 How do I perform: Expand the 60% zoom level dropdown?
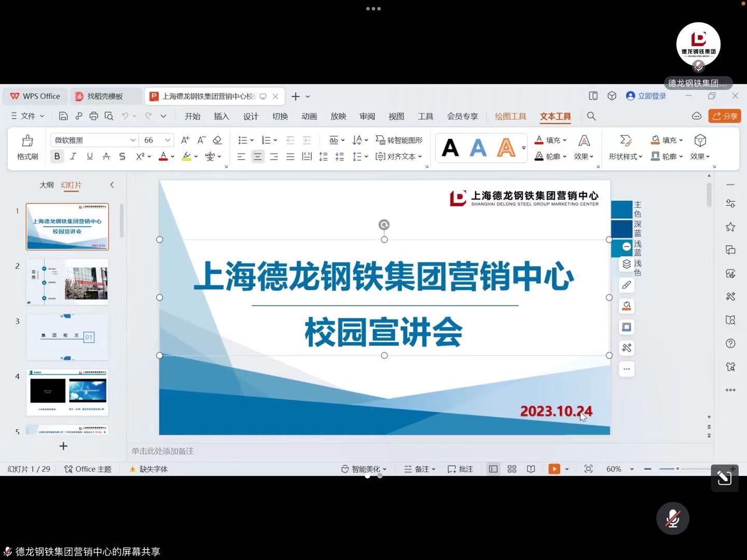(x=632, y=469)
